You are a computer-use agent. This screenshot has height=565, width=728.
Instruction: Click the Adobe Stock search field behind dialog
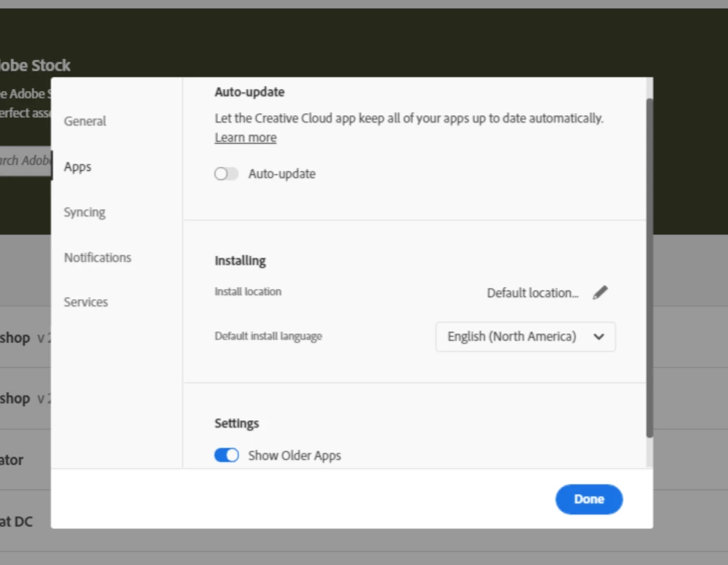tap(26, 161)
